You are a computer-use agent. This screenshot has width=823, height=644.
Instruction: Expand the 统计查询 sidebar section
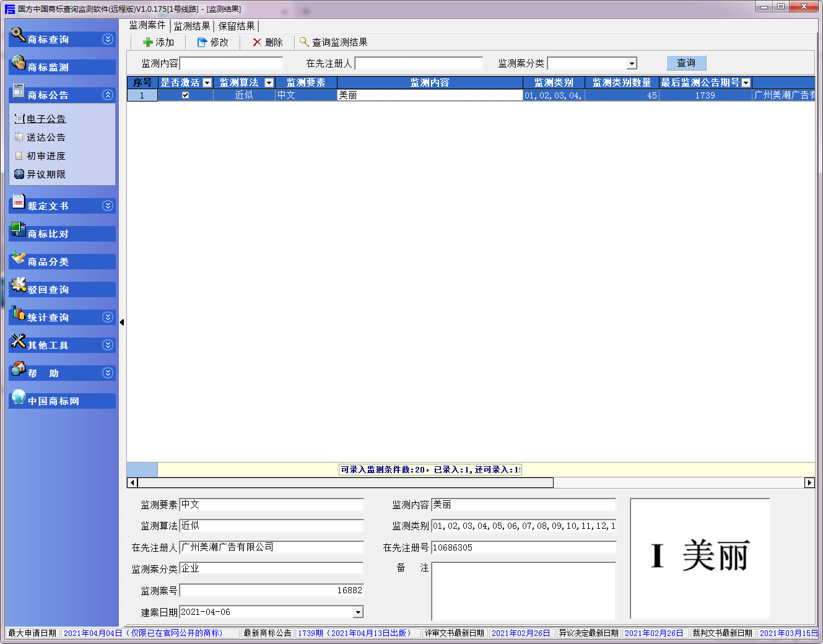pyautogui.click(x=108, y=317)
